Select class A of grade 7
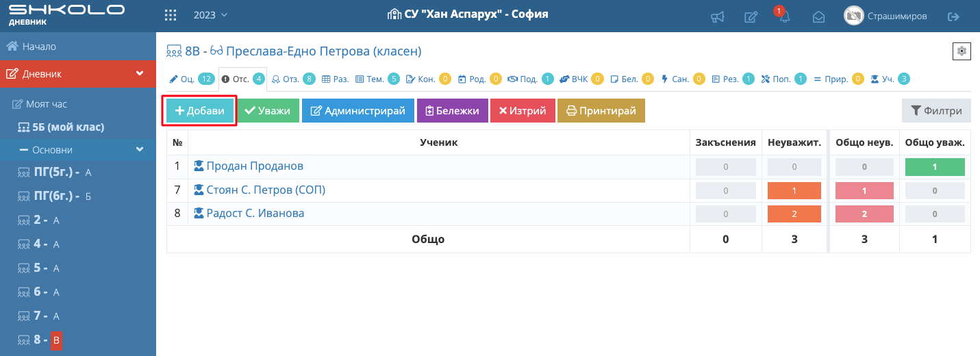 click(x=56, y=316)
